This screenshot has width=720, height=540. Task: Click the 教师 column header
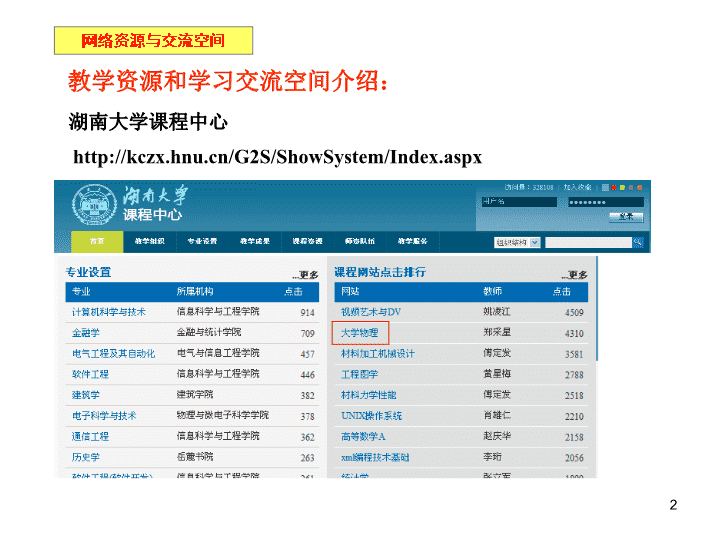tap(492, 292)
